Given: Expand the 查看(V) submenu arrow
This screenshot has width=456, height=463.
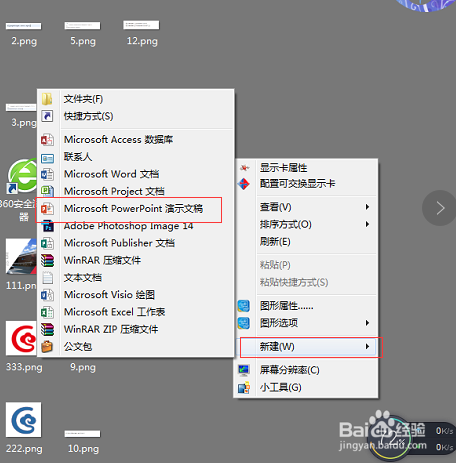Looking at the screenshot, I should (x=367, y=207).
